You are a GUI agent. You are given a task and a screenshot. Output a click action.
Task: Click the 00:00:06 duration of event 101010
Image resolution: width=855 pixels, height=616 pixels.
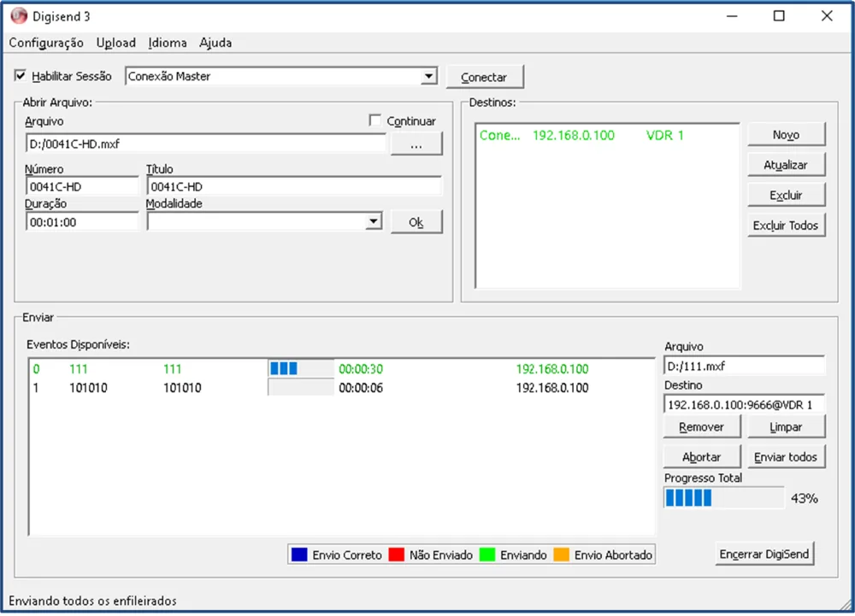[x=361, y=388]
